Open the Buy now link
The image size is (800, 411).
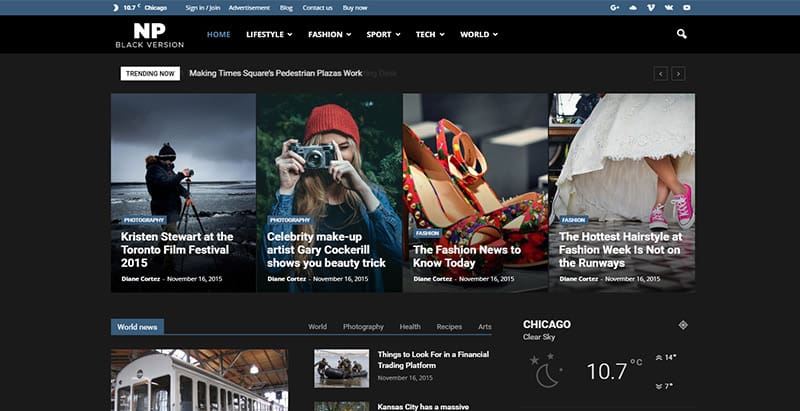click(x=355, y=8)
